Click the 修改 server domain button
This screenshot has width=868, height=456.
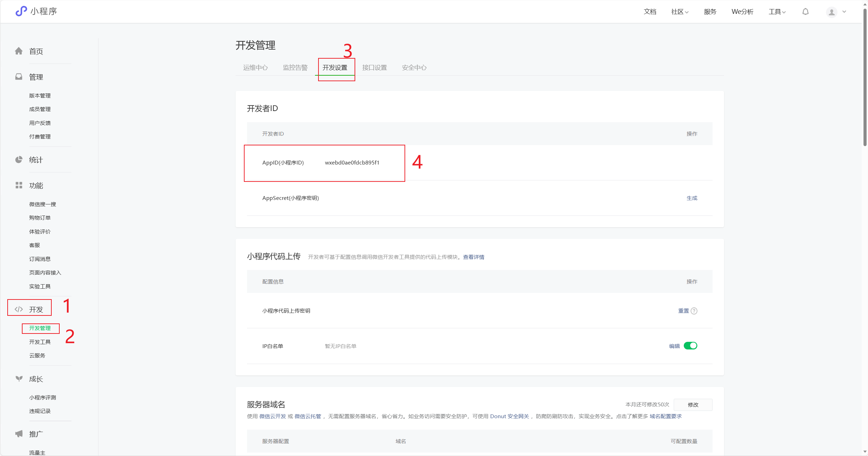click(693, 405)
